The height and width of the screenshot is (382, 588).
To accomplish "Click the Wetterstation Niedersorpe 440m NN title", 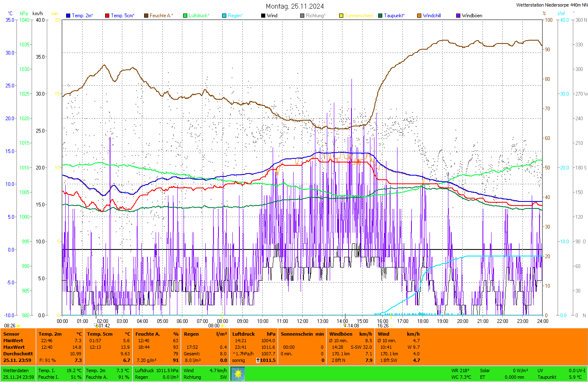I will pyautogui.click(x=551, y=5).
